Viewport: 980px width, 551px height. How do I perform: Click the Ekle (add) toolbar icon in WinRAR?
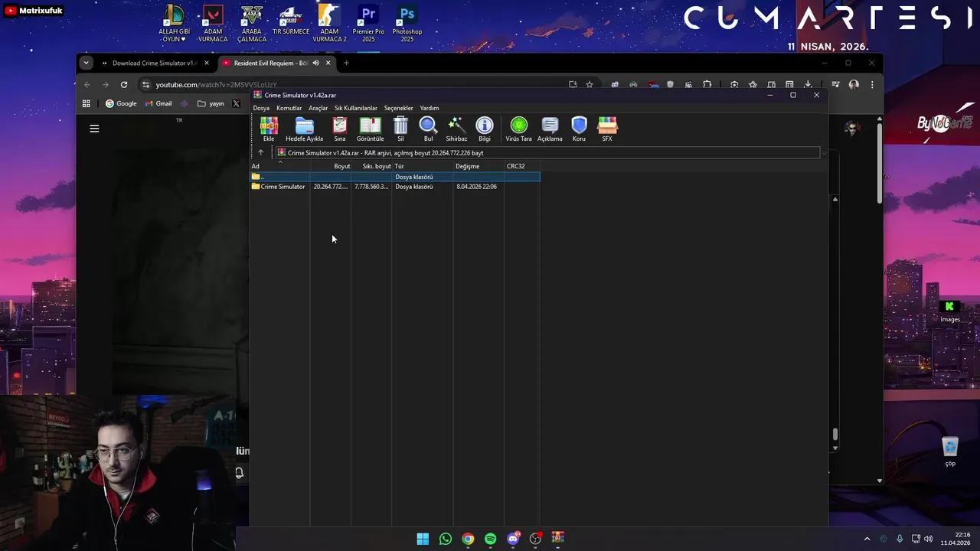pos(269,129)
